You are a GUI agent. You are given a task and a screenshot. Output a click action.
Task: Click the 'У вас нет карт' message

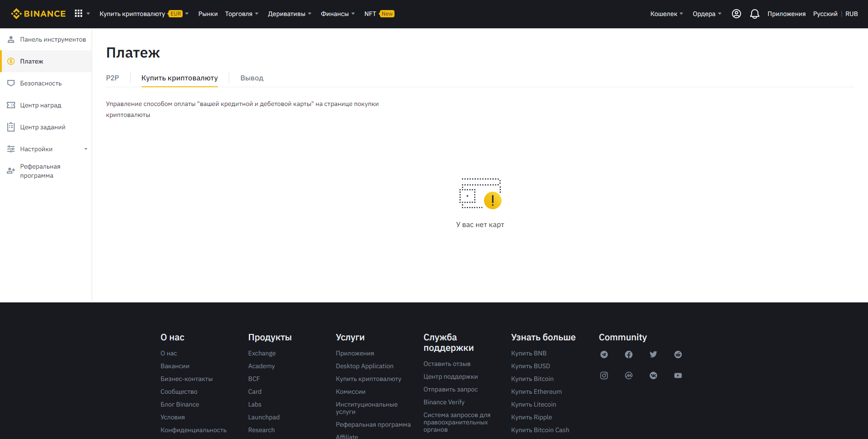click(480, 225)
